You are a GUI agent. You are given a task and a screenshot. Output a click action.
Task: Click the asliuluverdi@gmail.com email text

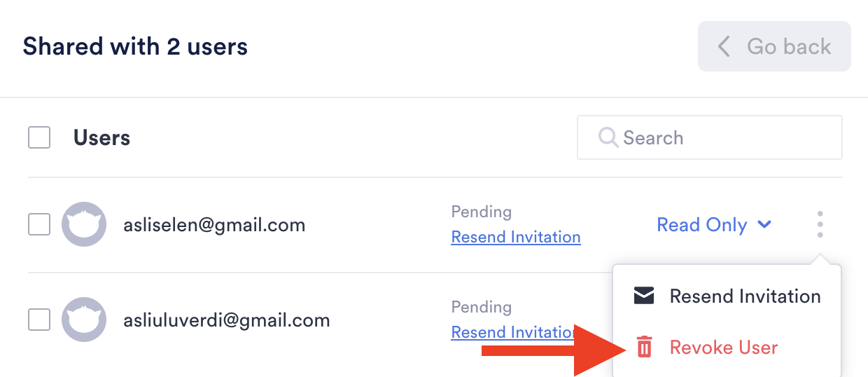coord(227,320)
